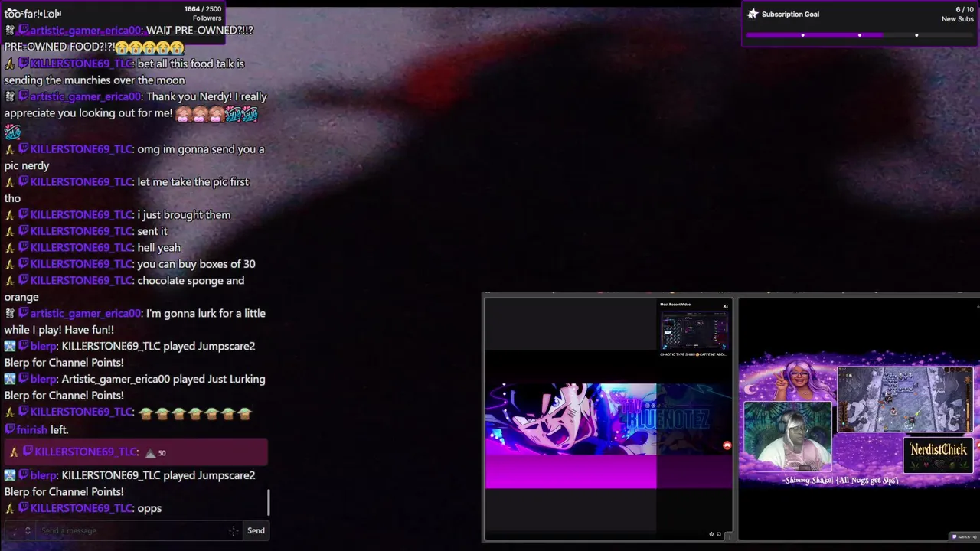Click the 'omg im gonna send you' message
This screenshot has width=980, height=551.
134,157
